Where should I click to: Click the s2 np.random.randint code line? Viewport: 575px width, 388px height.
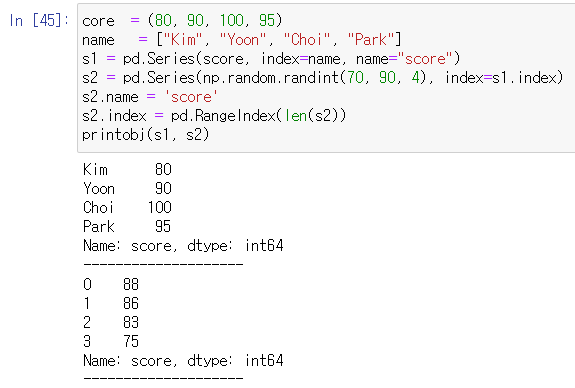(322, 77)
